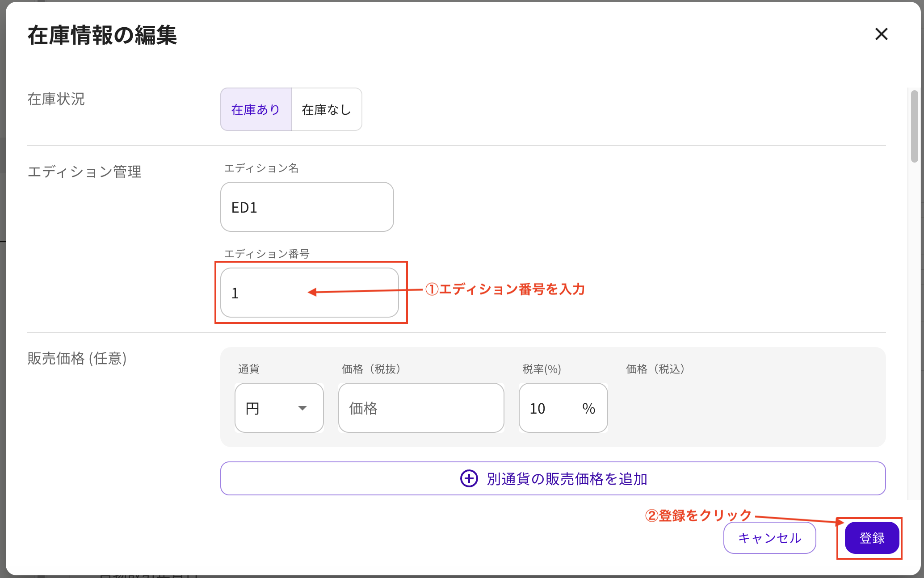Screen dimensions: 924x578
Task: Click the 在庫状況 label text
Action: coord(56,99)
